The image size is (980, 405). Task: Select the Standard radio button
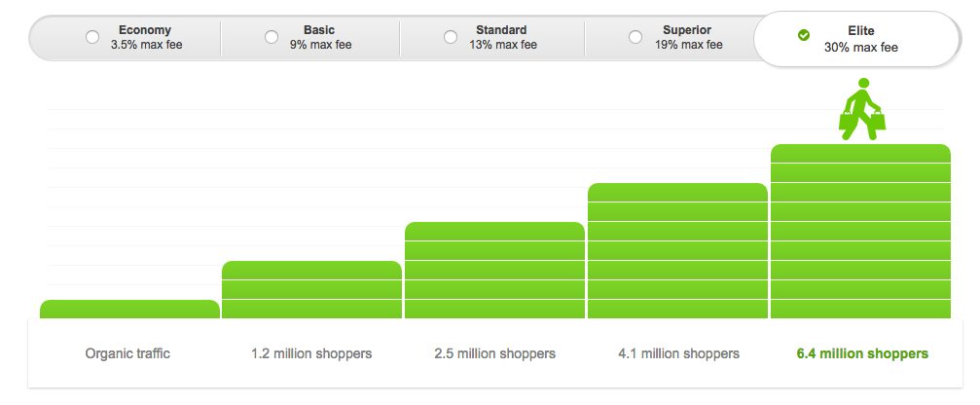[451, 37]
